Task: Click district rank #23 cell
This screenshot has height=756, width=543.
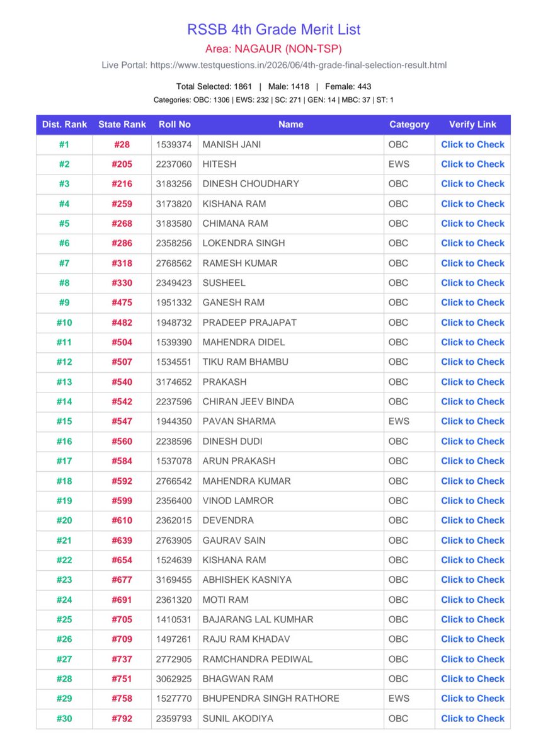Action: 64,580
